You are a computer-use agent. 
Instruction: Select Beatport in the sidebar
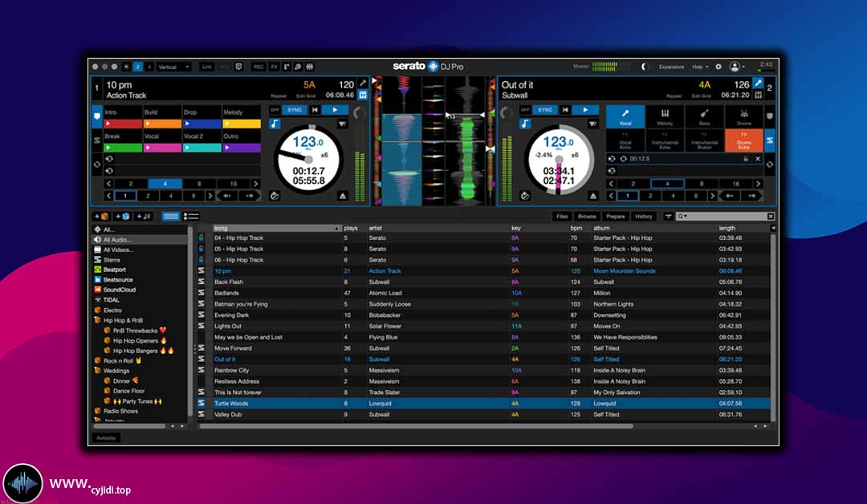(x=115, y=270)
